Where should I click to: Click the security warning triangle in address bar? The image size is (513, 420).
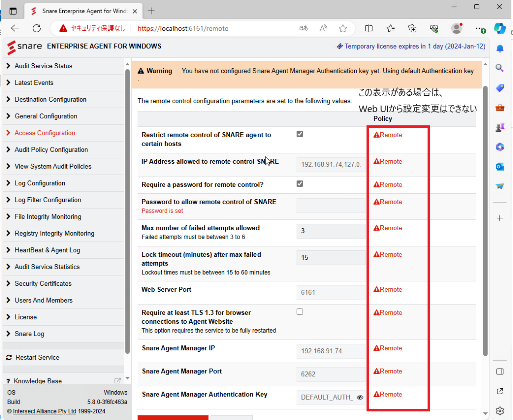pyautogui.click(x=63, y=28)
